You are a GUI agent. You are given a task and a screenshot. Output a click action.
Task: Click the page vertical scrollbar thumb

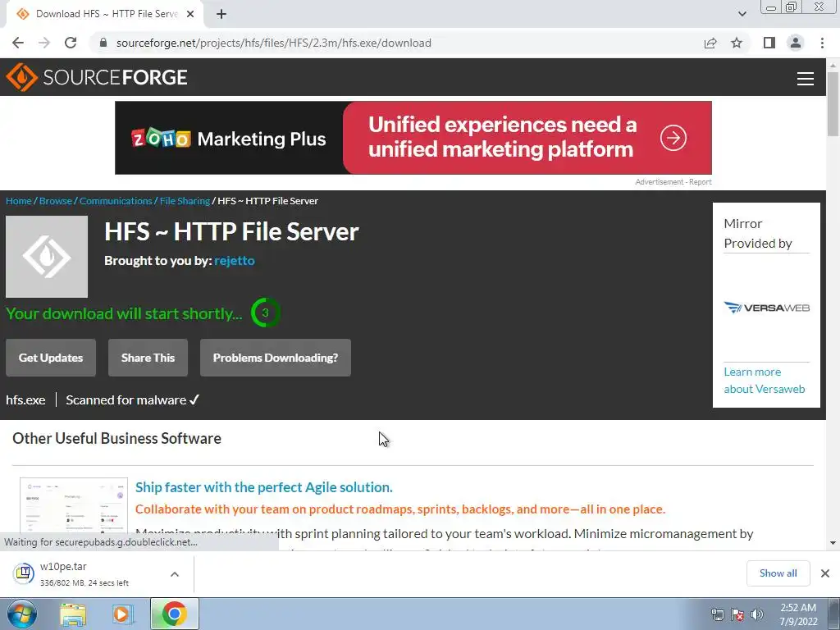pos(833,104)
